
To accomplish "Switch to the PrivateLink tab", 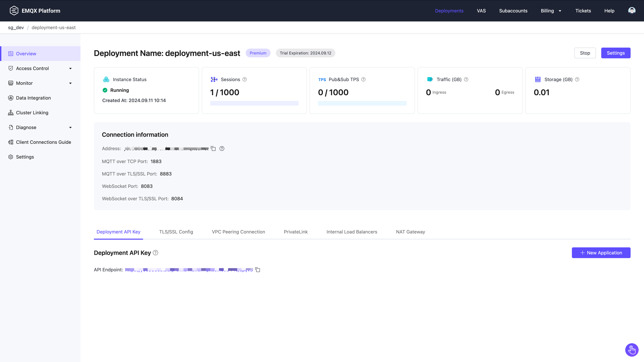I will click(296, 232).
